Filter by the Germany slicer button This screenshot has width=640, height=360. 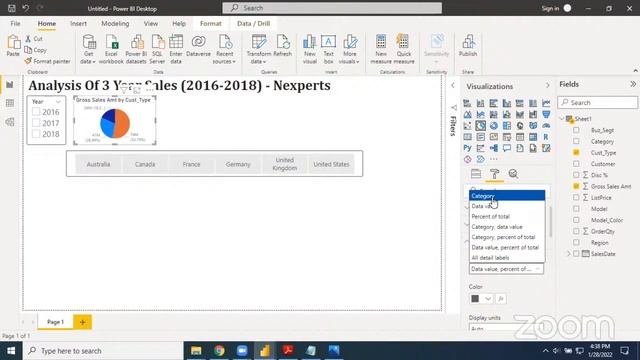pos(238,164)
